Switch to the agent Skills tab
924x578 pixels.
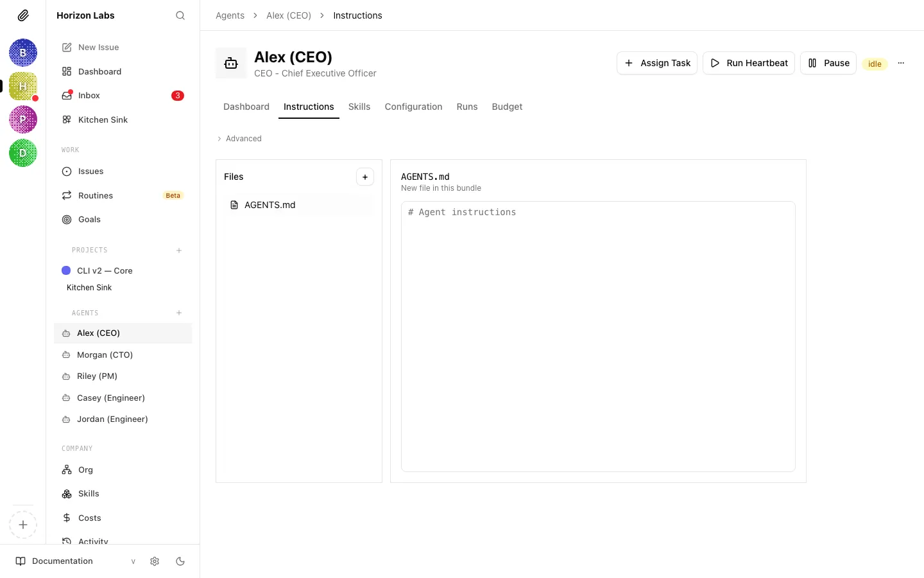(x=359, y=107)
